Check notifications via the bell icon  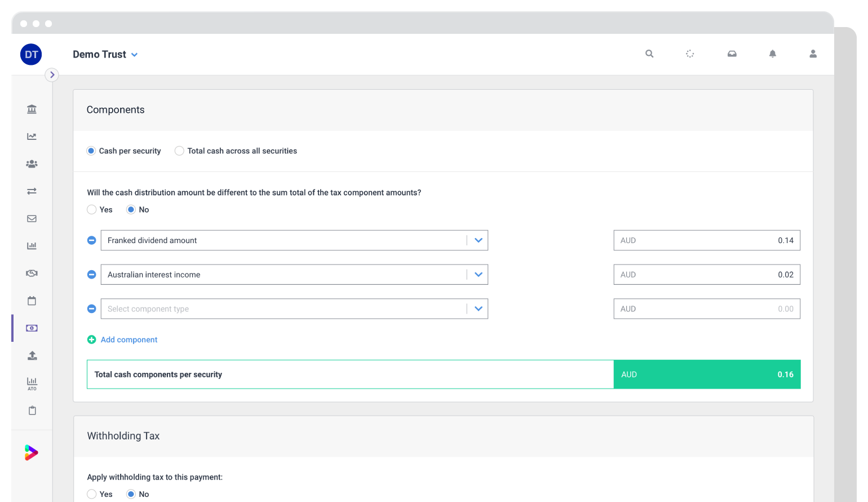772,54
